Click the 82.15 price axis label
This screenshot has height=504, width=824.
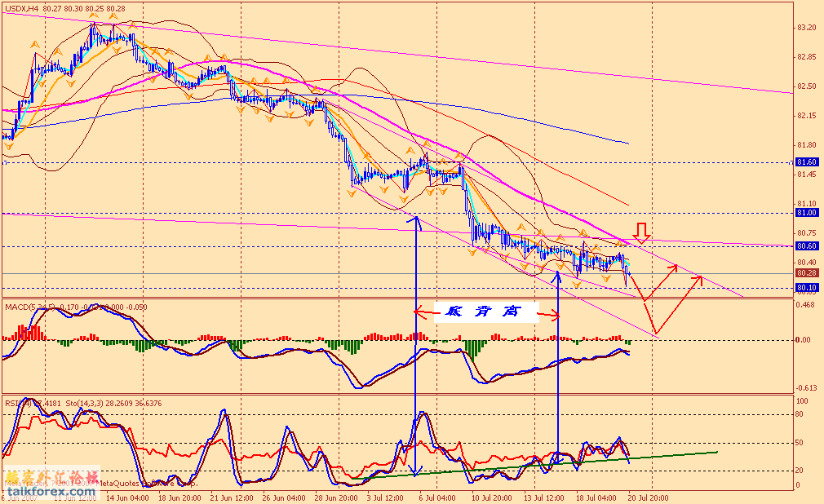[x=807, y=116]
